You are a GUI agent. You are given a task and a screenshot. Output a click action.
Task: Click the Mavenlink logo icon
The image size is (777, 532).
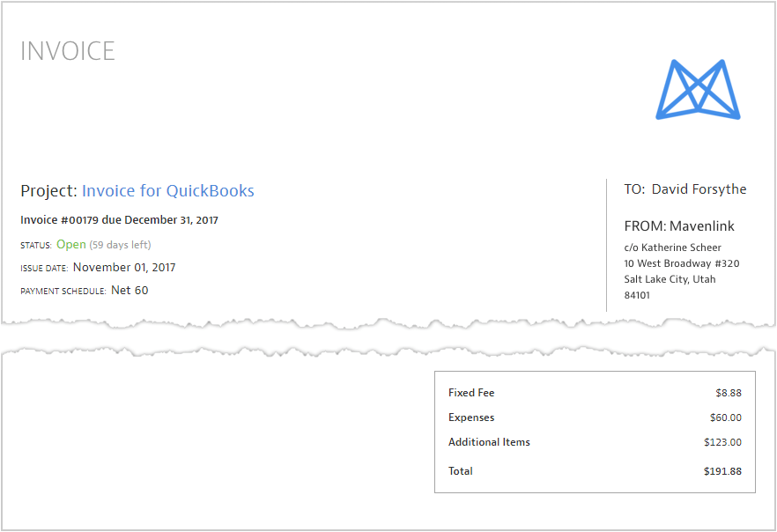(x=698, y=89)
